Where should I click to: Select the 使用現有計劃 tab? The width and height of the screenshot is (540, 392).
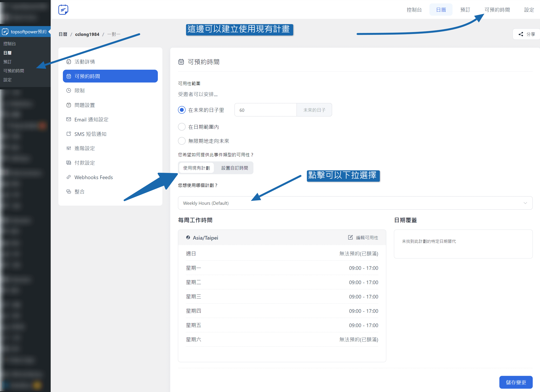pyautogui.click(x=196, y=168)
